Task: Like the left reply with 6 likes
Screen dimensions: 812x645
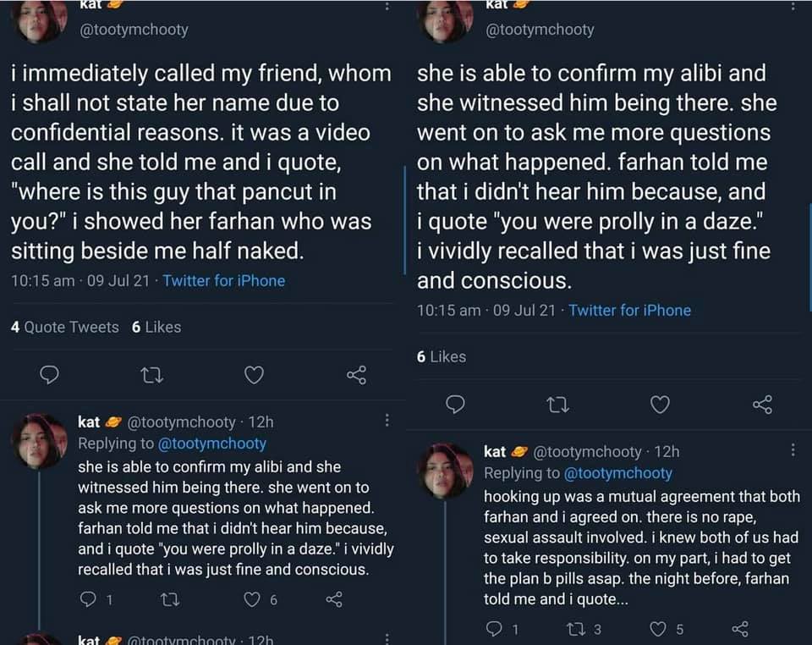Action: (253, 599)
